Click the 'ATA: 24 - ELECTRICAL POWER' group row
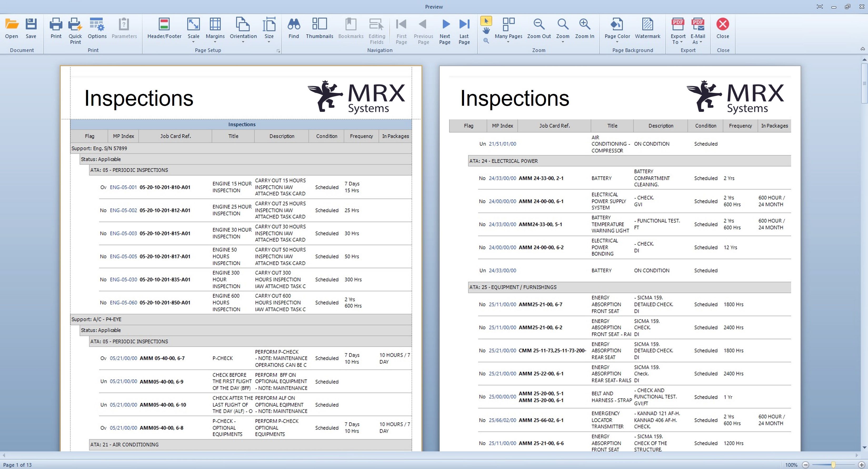Image resolution: width=868 pixels, height=469 pixels. coord(629,161)
